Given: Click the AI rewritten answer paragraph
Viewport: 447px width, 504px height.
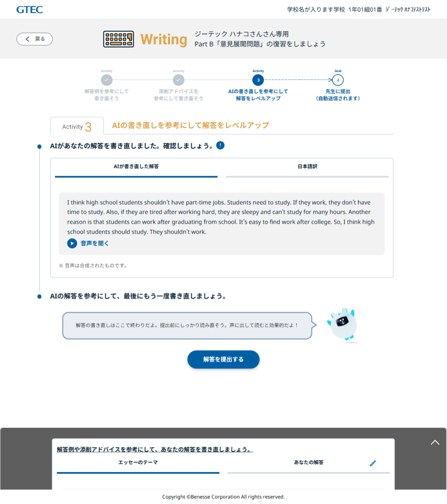Looking at the screenshot, I should [221, 217].
